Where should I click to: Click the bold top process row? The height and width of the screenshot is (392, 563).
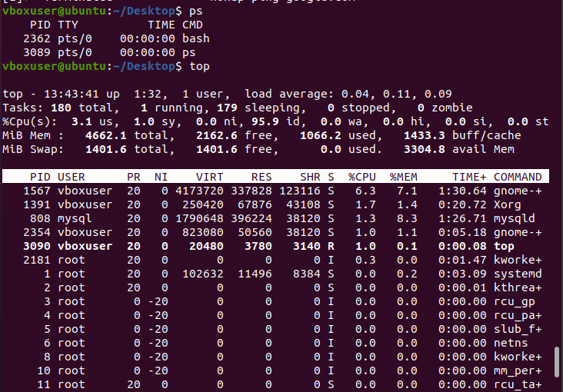[275, 246]
